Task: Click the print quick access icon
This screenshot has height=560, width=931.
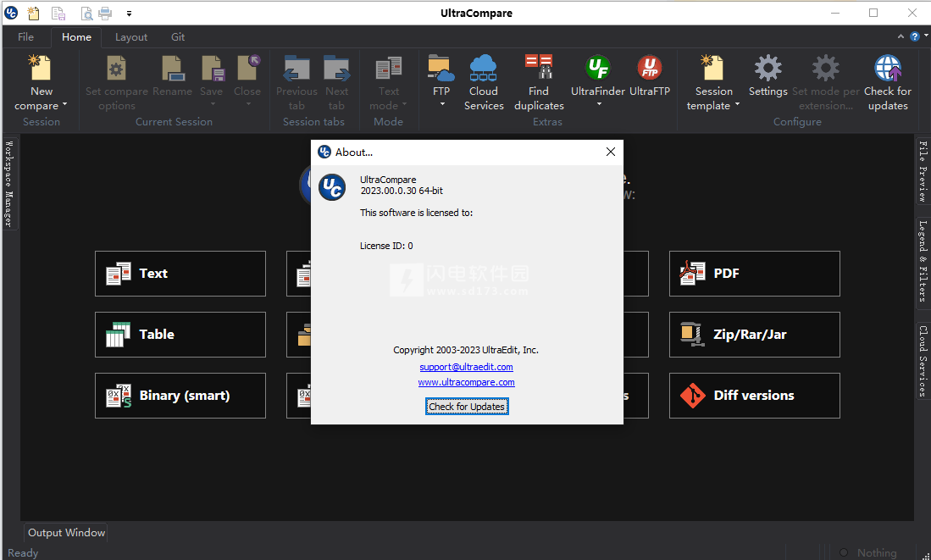Action: point(105,13)
